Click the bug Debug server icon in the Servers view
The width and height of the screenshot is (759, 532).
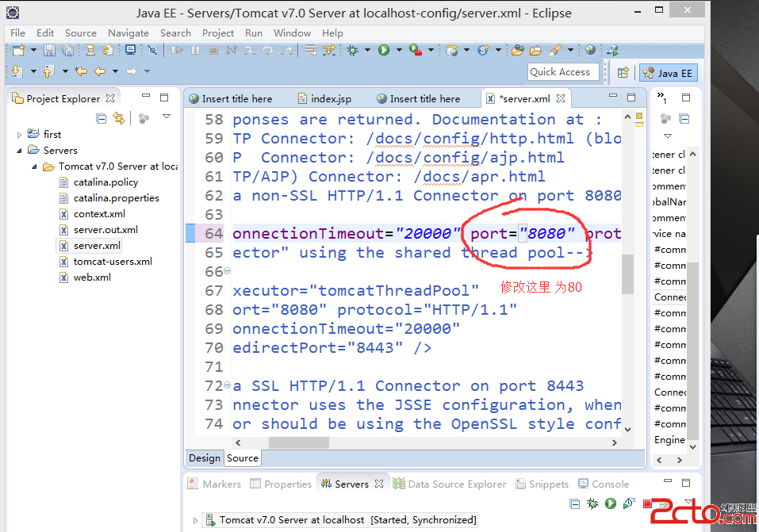(592, 504)
